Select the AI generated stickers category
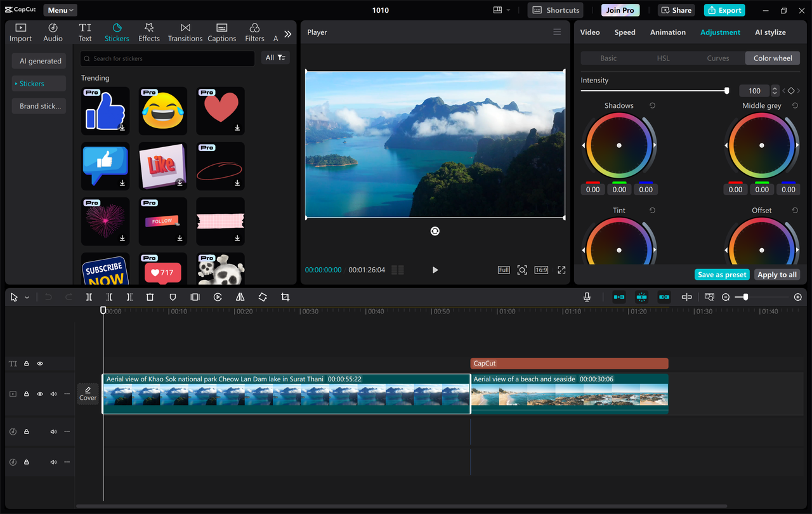The height and width of the screenshot is (514, 812). (39, 61)
